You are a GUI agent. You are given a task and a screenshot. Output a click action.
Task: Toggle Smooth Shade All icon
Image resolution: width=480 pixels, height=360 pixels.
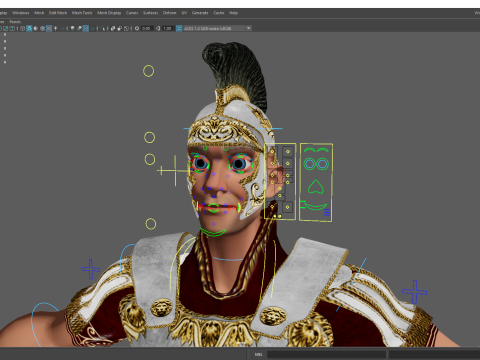(x=29, y=28)
